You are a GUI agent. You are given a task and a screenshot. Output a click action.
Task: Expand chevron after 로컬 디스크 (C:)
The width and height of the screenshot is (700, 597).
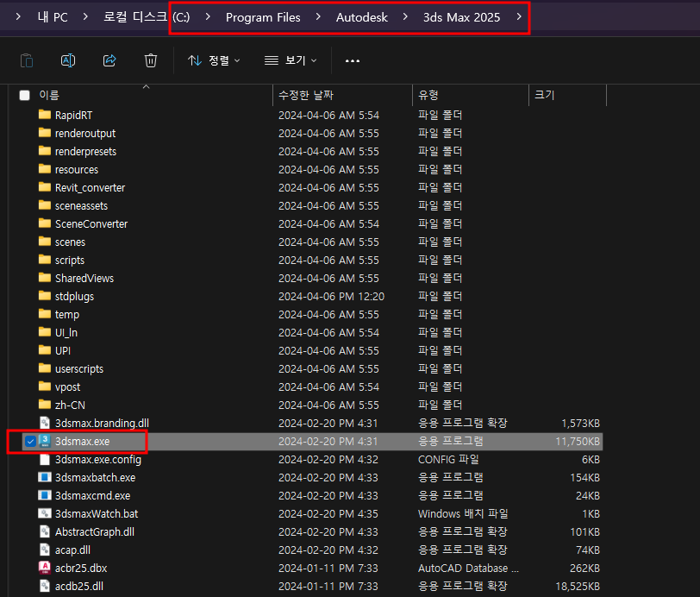(208, 17)
